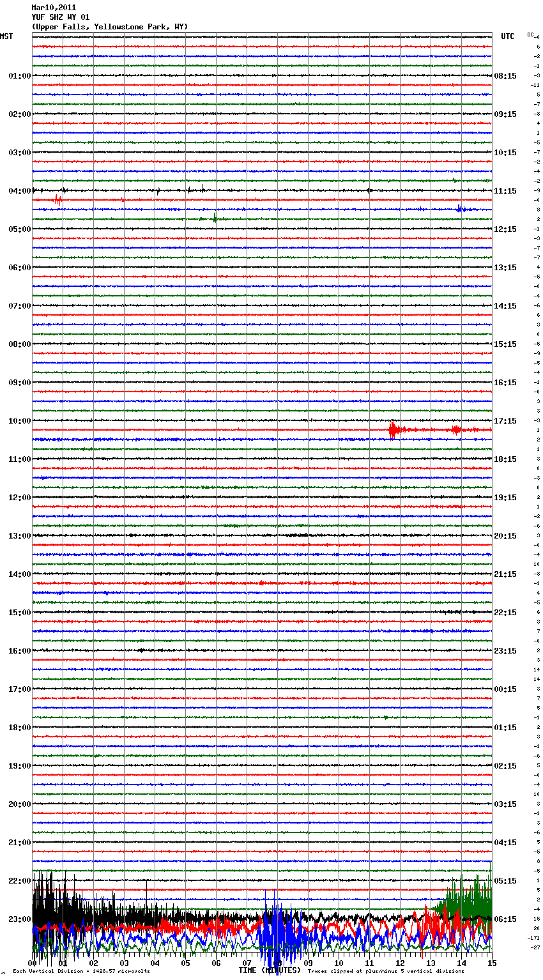Viewport: 543px width, 980px height.
Task: Select the "22:00" MST time label
Action: tap(20, 881)
